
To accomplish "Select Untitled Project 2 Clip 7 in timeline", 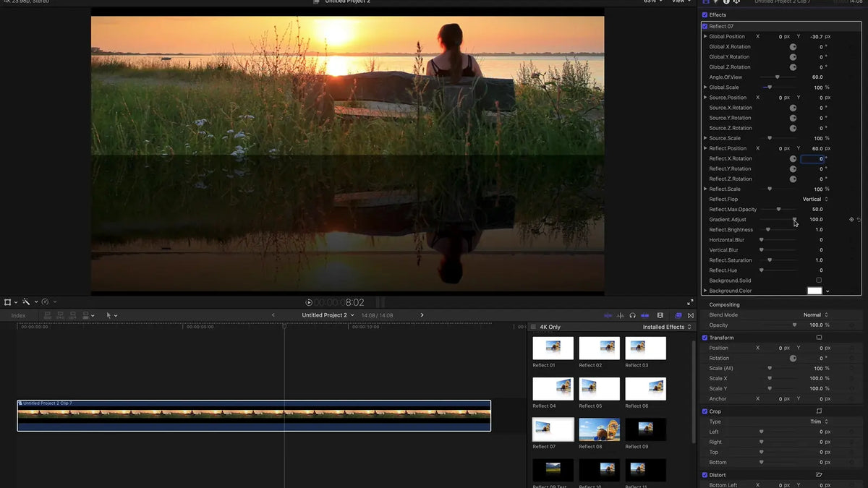I will coord(254,416).
